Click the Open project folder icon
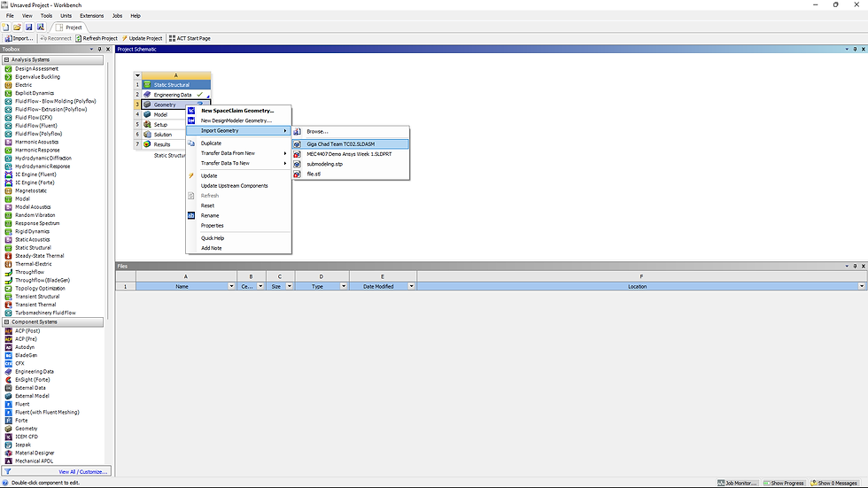Viewport: 868px width, 488px height. [x=17, y=27]
